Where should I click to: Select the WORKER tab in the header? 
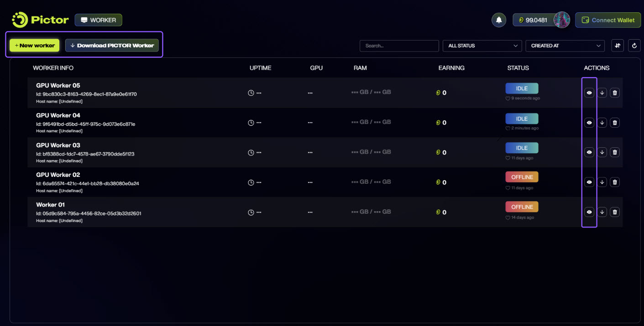point(98,20)
